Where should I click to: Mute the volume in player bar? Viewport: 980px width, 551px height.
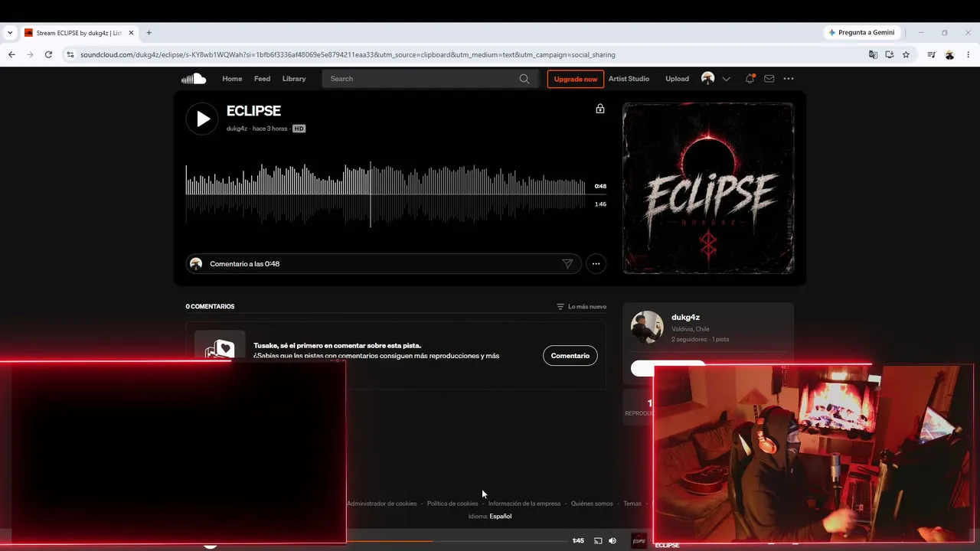point(612,541)
